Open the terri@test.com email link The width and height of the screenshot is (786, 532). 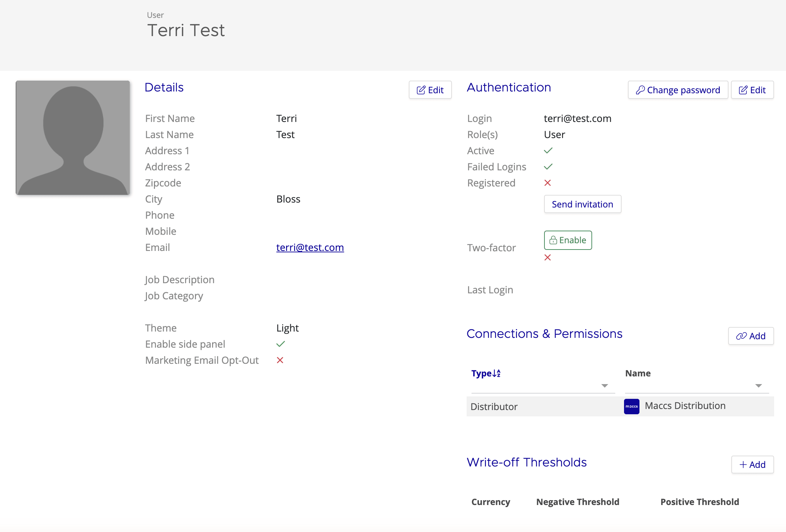point(310,247)
